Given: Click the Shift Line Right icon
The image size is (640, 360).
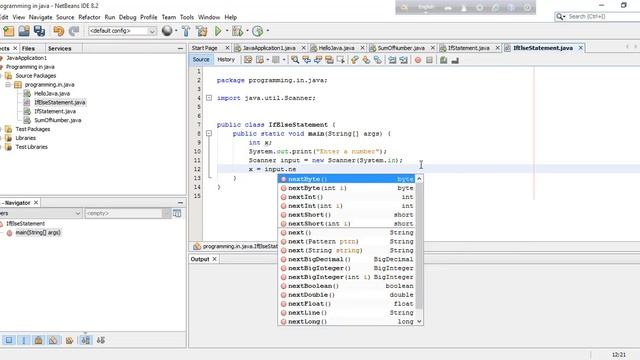Looking at the screenshot, I should (x=403, y=60).
